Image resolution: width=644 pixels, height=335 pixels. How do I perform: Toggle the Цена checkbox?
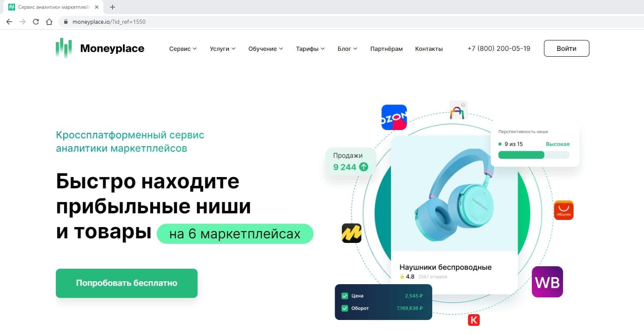coord(345,296)
